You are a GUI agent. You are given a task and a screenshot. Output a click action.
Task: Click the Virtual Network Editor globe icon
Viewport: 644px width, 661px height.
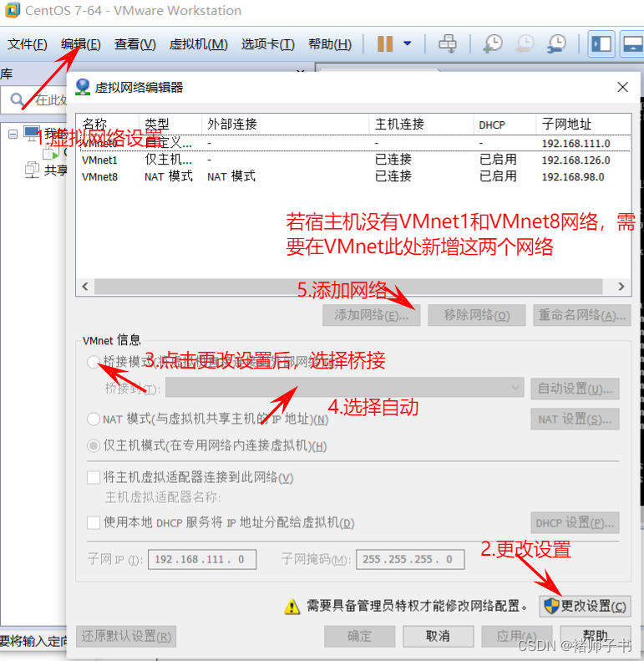coord(82,87)
